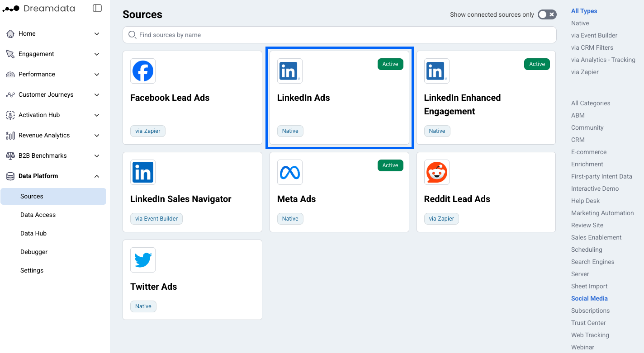The width and height of the screenshot is (644, 353).
Task: Click the Dreamdata logo
Action: (x=39, y=8)
